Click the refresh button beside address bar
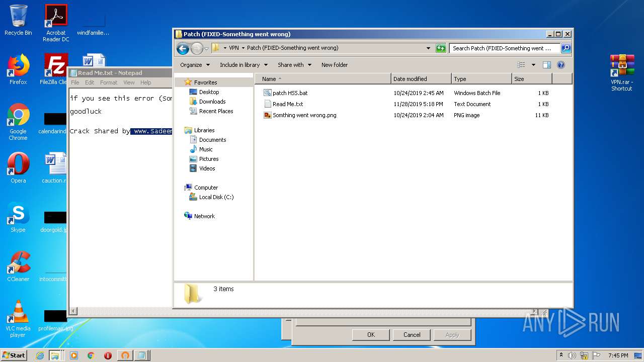 pyautogui.click(x=441, y=48)
